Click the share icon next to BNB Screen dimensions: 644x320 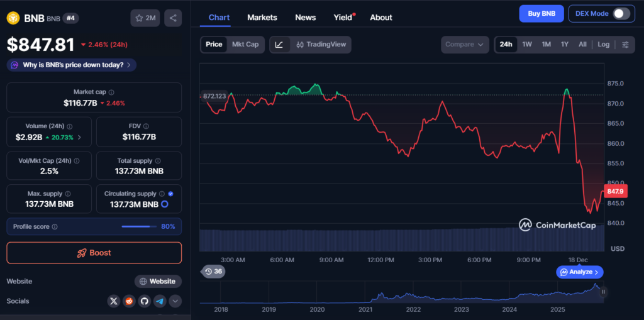click(x=173, y=18)
